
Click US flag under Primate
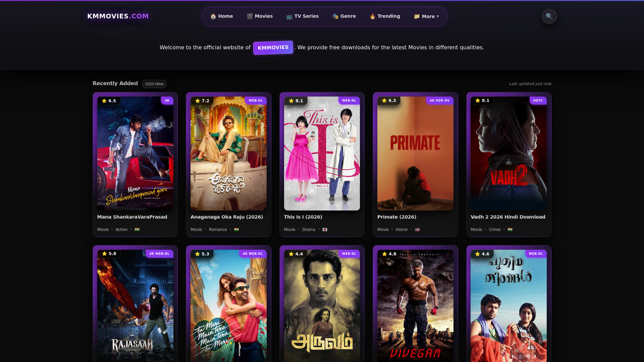(x=417, y=230)
